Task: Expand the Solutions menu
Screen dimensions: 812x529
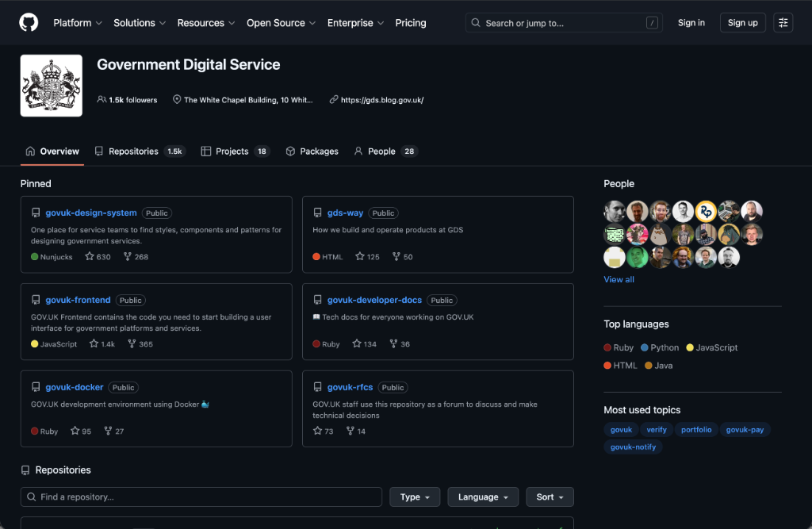Action: point(140,23)
